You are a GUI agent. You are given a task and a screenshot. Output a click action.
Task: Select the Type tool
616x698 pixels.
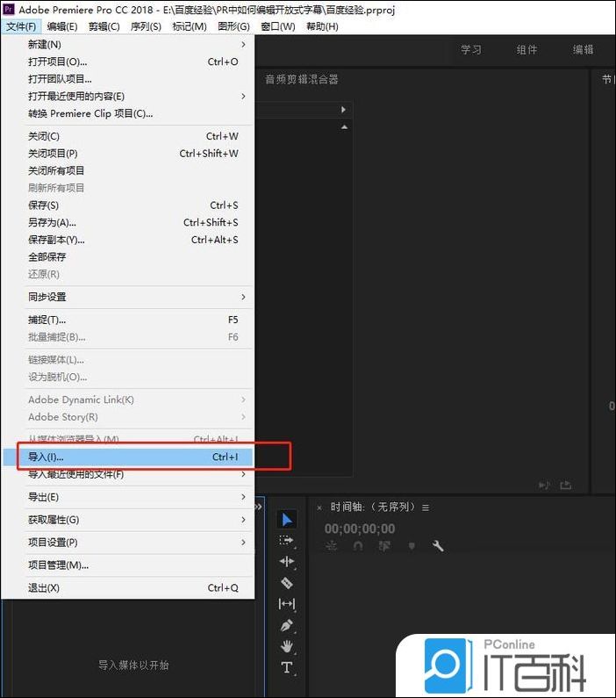tap(287, 668)
